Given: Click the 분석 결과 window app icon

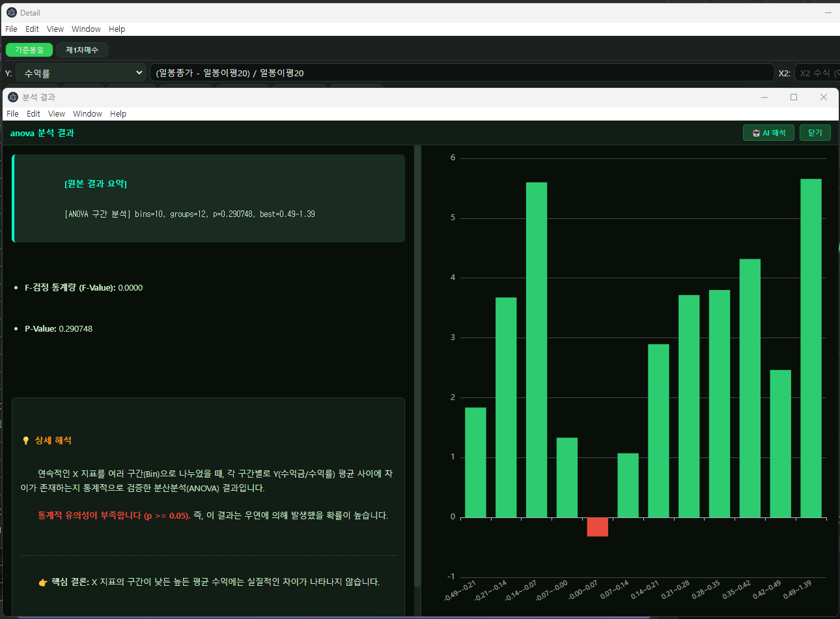Looking at the screenshot, I should pos(13,97).
